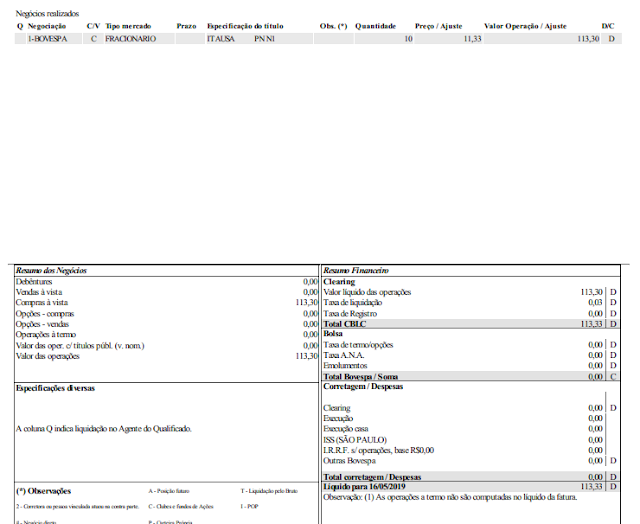Viewport: 640px width, 524px height.
Task: Click the 'FRACIONARIO' market type cell
Action: [x=130, y=39]
